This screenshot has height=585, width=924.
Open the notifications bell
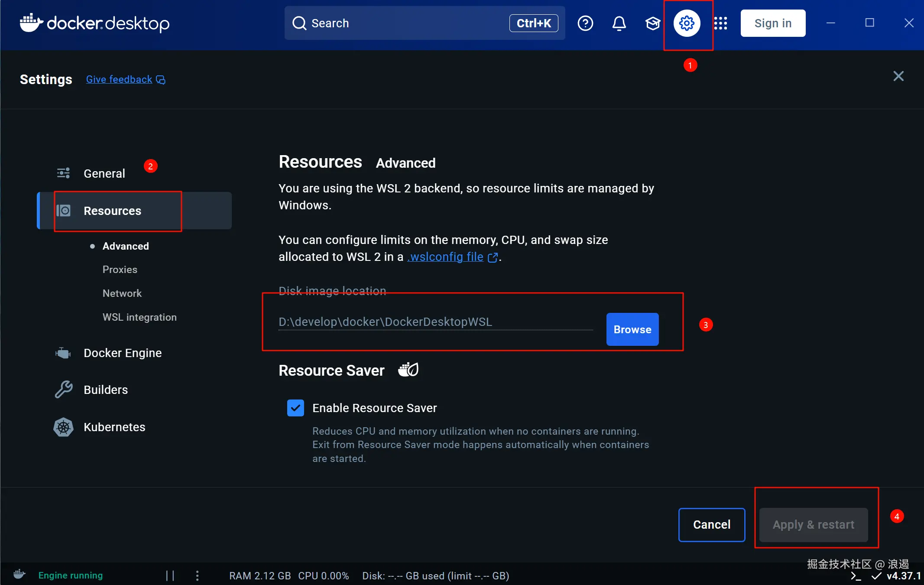point(619,23)
